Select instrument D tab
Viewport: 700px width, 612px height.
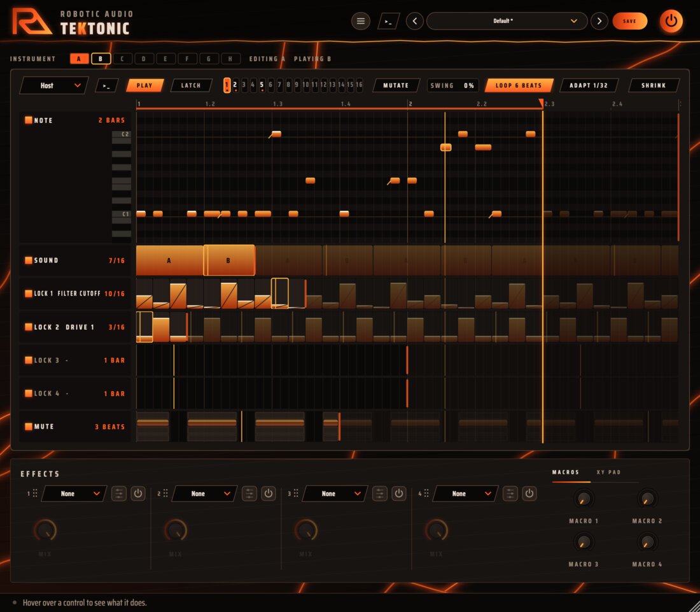pyautogui.click(x=144, y=59)
